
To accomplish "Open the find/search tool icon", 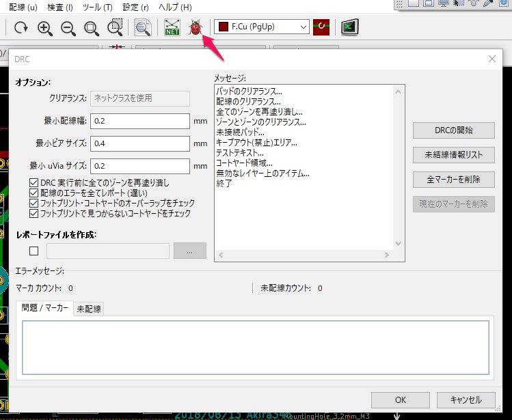I will point(143,27).
